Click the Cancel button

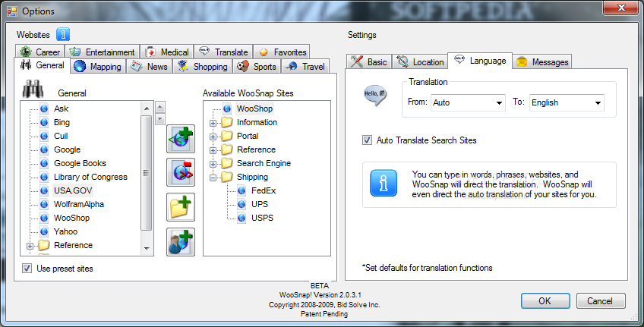pyautogui.click(x=601, y=300)
